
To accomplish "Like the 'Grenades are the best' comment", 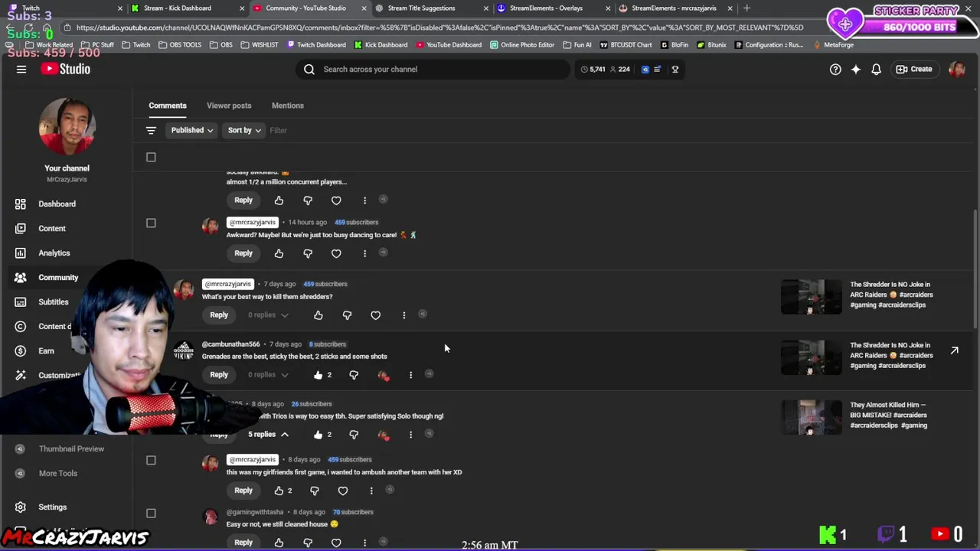I will [318, 375].
